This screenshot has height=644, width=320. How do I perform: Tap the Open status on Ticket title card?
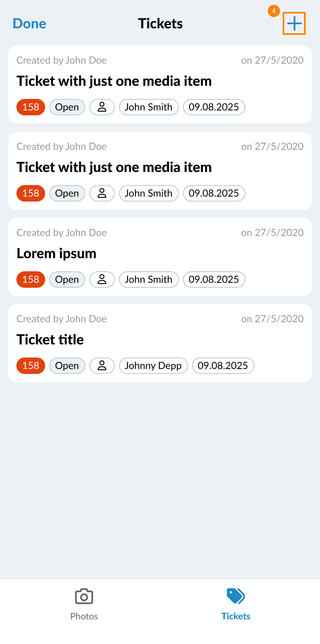click(x=67, y=366)
